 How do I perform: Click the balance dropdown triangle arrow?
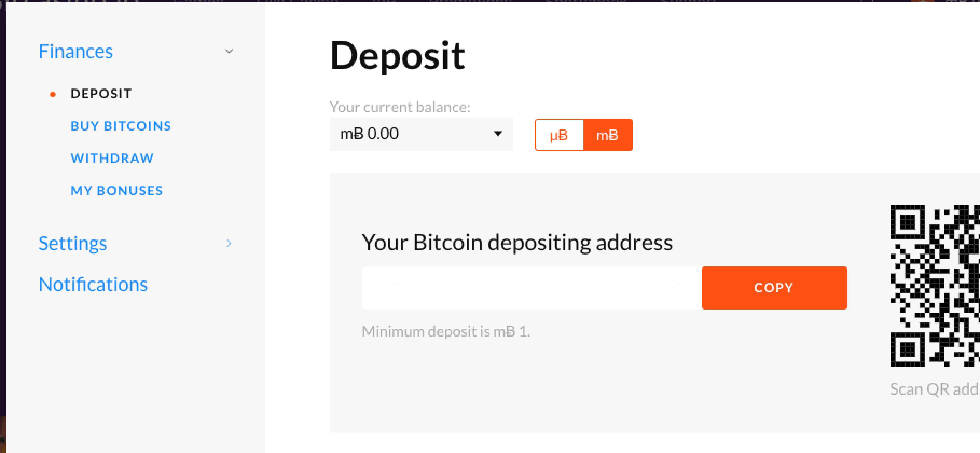498,134
